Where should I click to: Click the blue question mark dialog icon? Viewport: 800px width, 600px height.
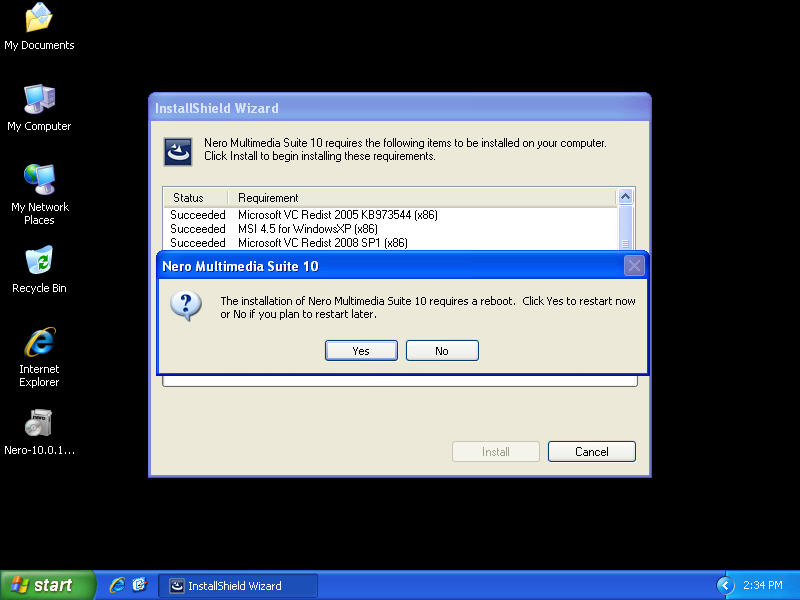pos(186,306)
